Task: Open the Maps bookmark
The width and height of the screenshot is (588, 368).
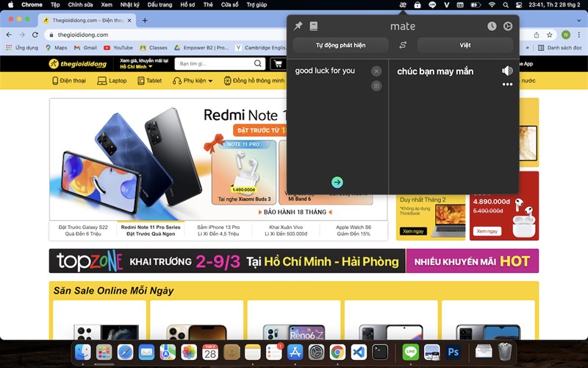Action: (57, 48)
